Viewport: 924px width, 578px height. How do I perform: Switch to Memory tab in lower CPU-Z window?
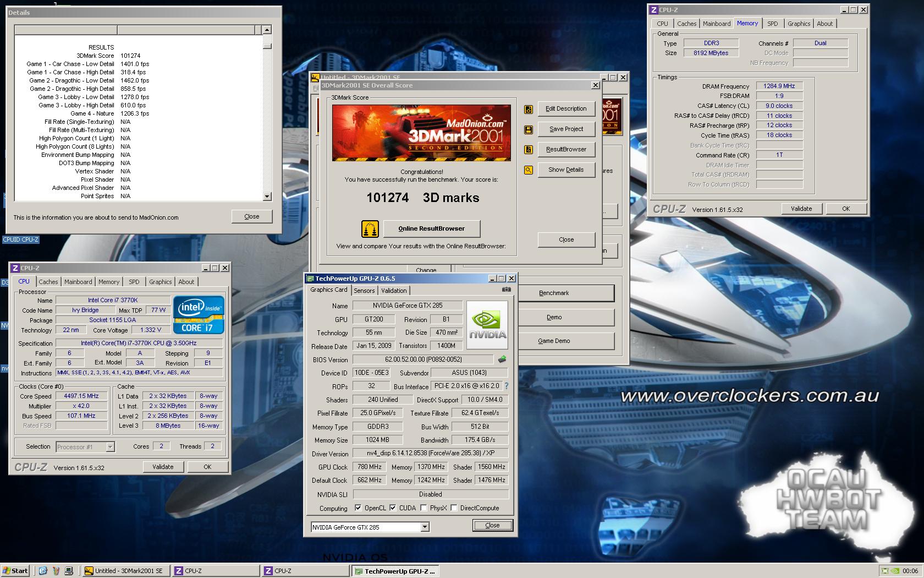point(109,282)
